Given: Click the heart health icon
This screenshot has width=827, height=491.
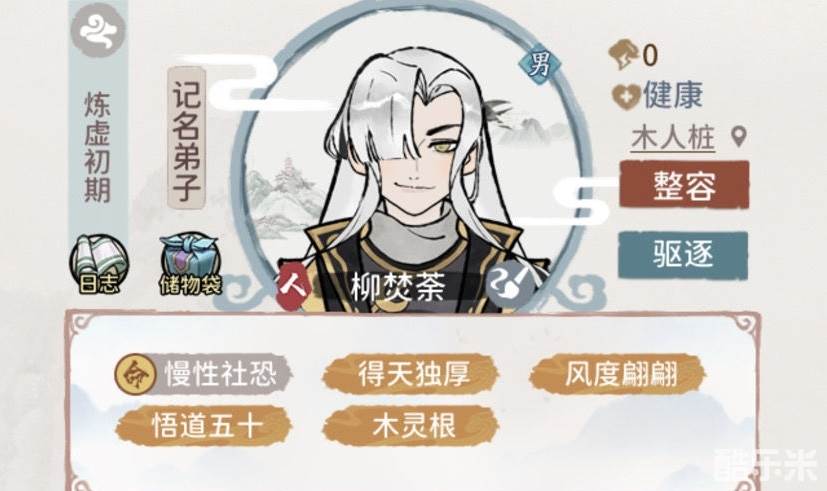Looking at the screenshot, I should [626, 96].
